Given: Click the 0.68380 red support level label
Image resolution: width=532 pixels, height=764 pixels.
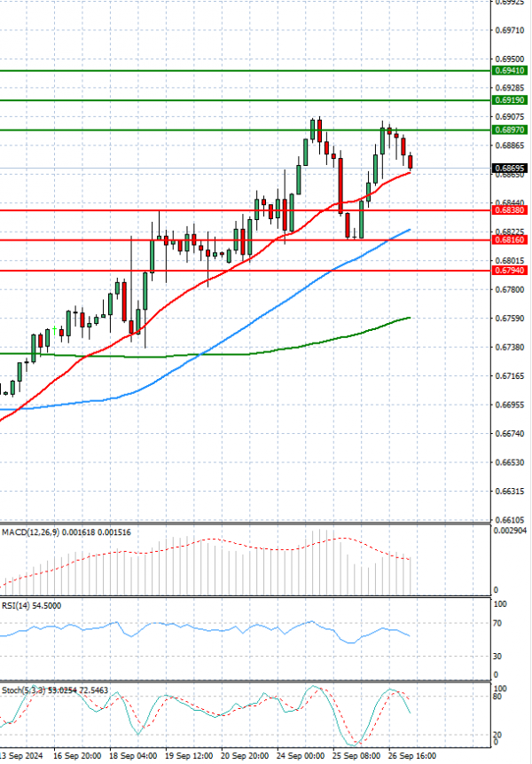Looking at the screenshot, I should (510, 210).
